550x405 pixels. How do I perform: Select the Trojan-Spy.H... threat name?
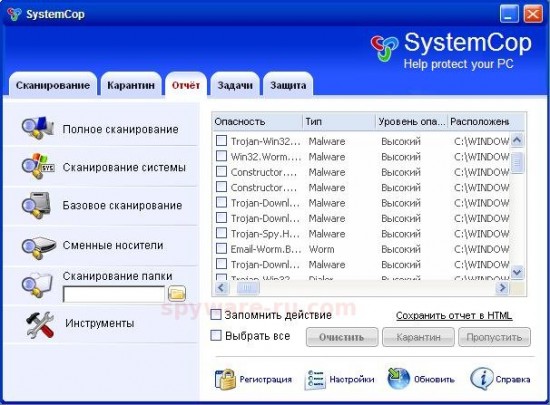[265, 234]
